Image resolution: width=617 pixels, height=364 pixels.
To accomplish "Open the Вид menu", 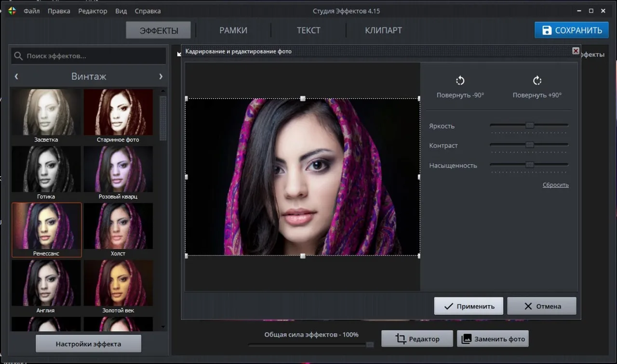I will click(x=121, y=11).
